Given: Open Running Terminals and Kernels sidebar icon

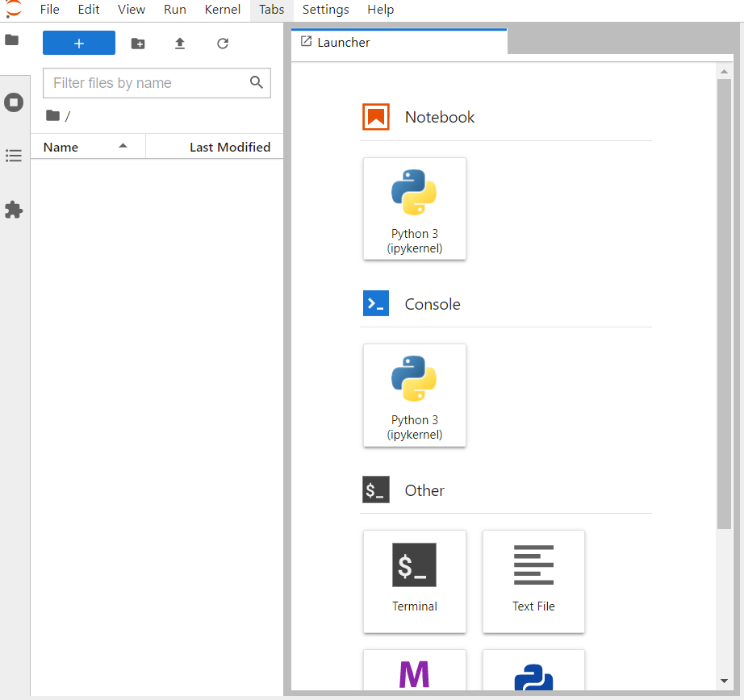Looking at the screenshot, I should pyautogui.click(x=14, y=102).
